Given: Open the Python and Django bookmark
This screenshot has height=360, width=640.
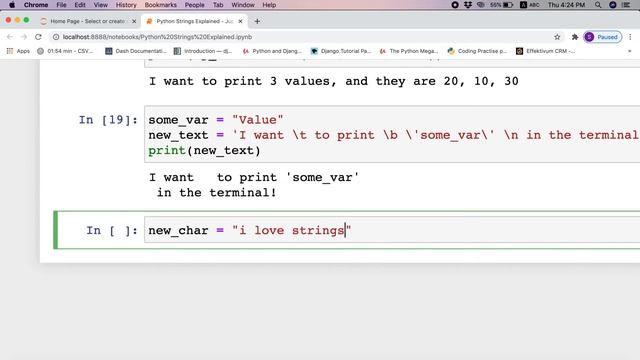Looking at the screenshot, I should pos(272,51).
